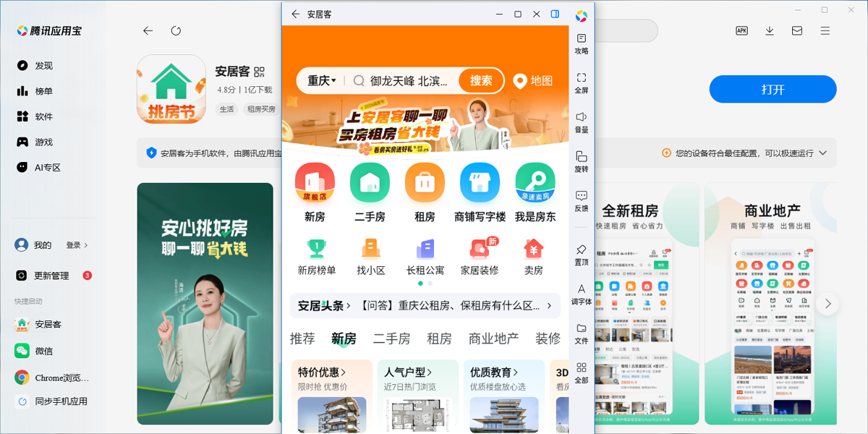Screen dimensions: 868x434
Task: Click the refresh icon in 应用宝
Action: (x=176, y=30)
